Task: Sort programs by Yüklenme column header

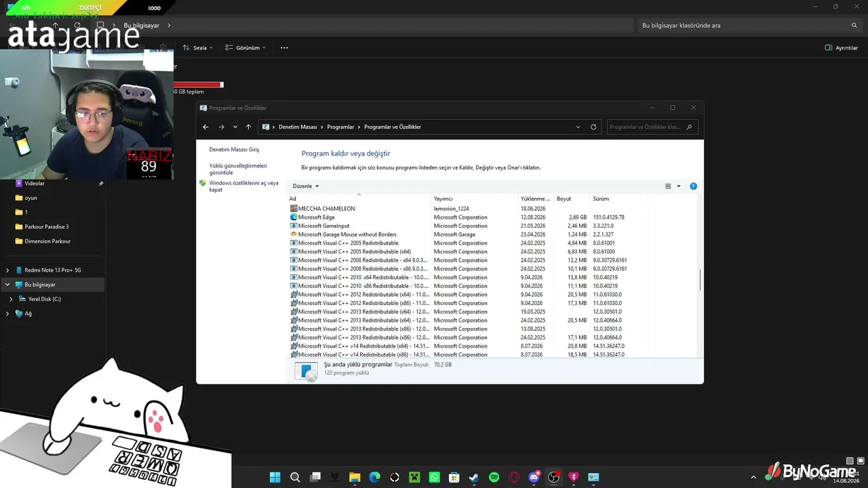Action: tap(536, 199)
